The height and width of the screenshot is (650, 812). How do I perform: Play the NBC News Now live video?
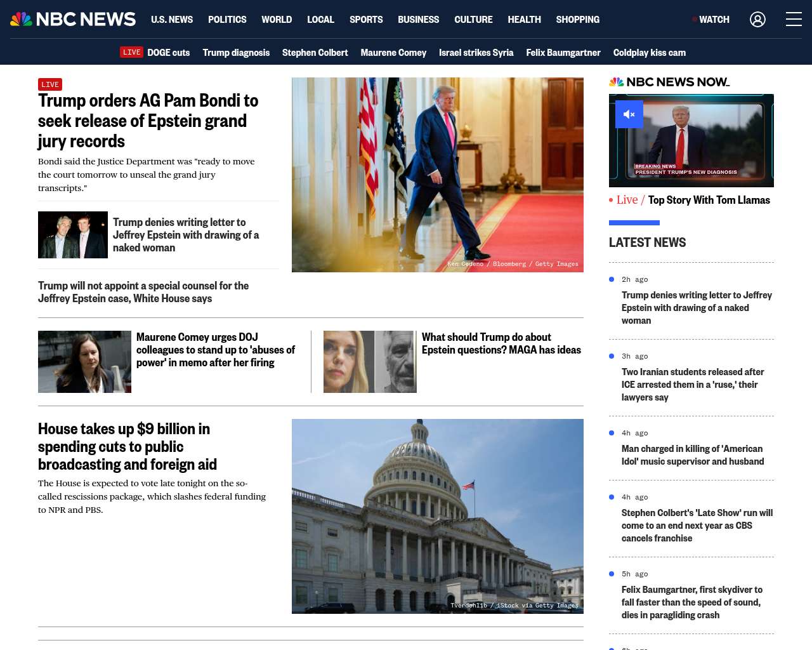[691, 140]
